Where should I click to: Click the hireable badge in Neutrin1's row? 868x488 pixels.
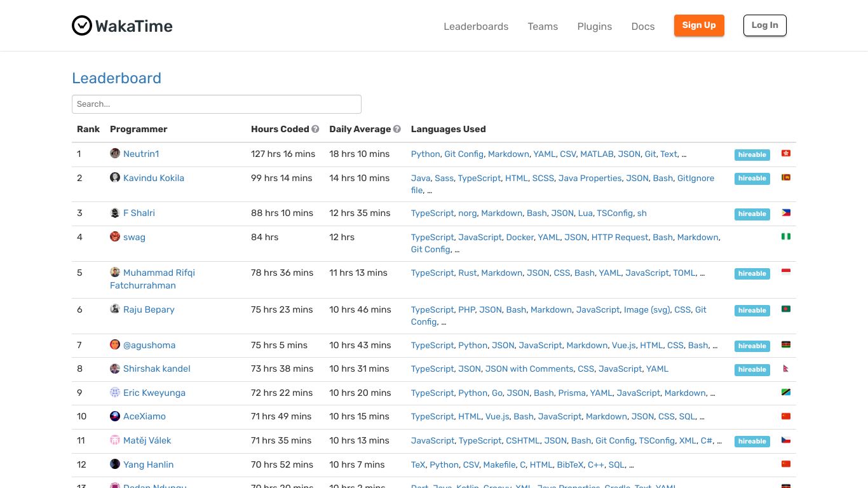[752, 154]
